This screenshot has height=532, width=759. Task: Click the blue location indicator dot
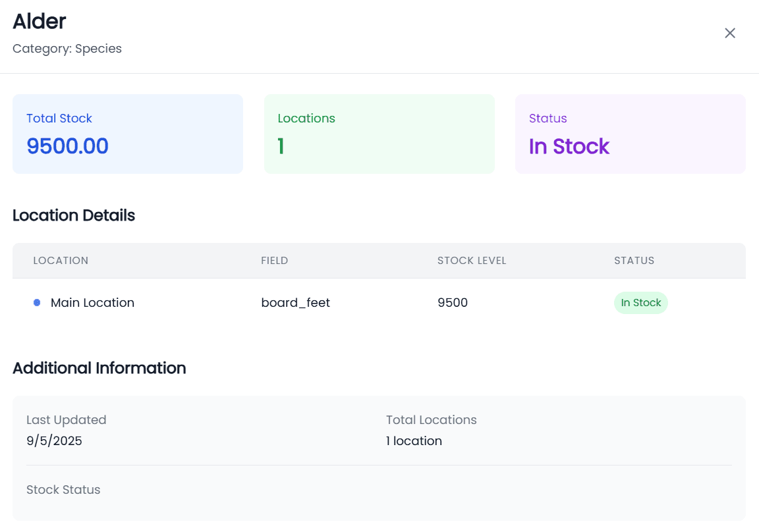(x=36, y=302)
